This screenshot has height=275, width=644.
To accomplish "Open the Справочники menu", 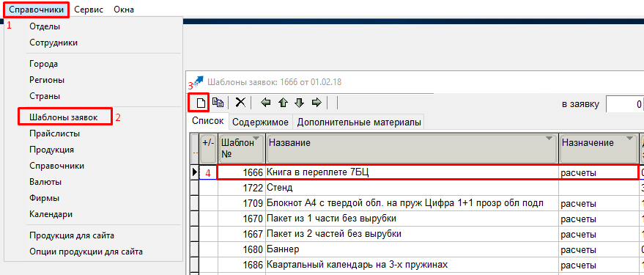I will click(x=37, y=10).
